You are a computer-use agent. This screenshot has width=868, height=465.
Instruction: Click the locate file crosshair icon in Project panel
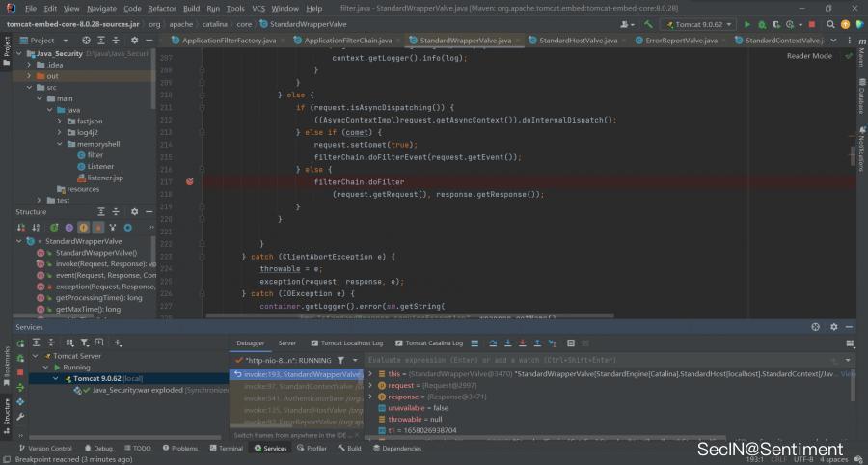[86, 41]
